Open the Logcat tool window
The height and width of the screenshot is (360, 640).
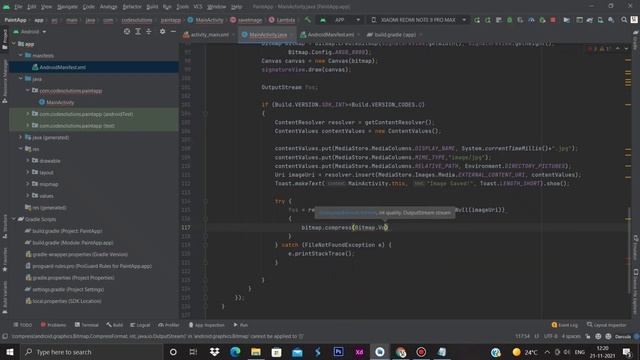(x=140, y=325)
